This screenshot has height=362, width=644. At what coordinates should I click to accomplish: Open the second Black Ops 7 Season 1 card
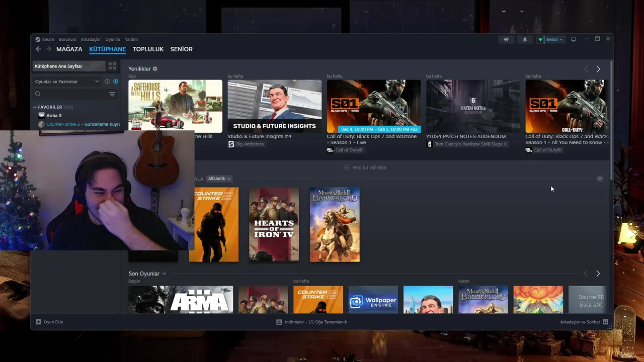567,106
